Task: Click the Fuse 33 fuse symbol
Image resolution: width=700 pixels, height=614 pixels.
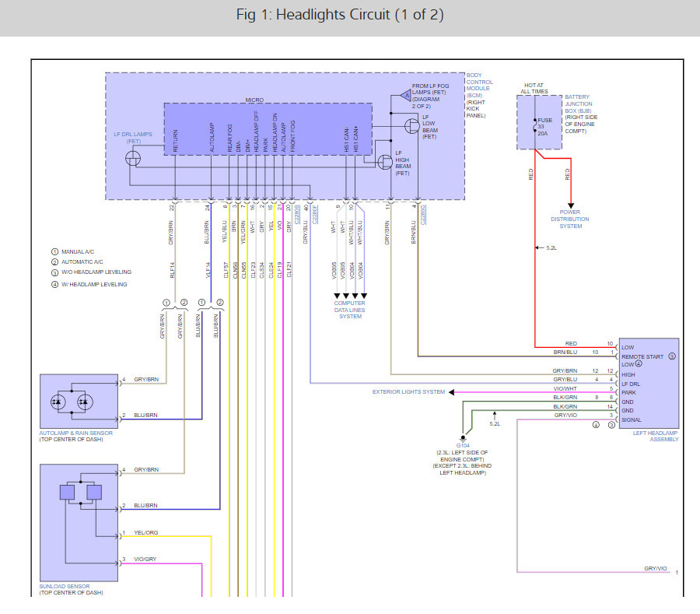Action: [535, 125]
